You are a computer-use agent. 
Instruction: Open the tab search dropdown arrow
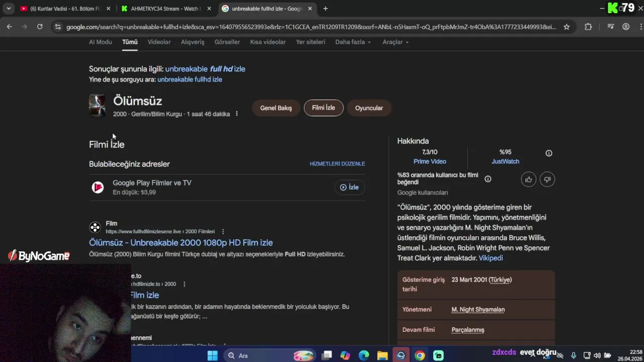tap(9, 9)
